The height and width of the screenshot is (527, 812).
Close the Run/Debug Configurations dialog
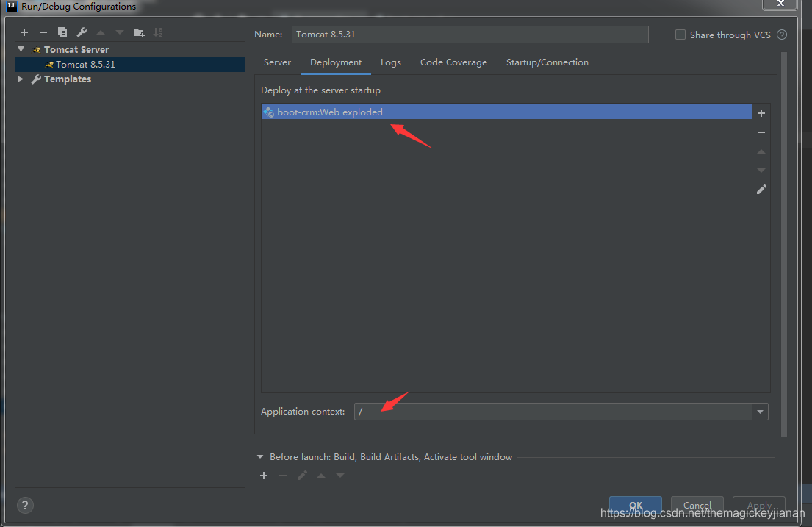pyautogui.click(x=780, y=4)
